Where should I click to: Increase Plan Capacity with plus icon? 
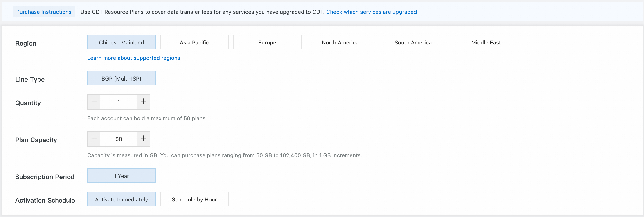(x=144, y=139)
